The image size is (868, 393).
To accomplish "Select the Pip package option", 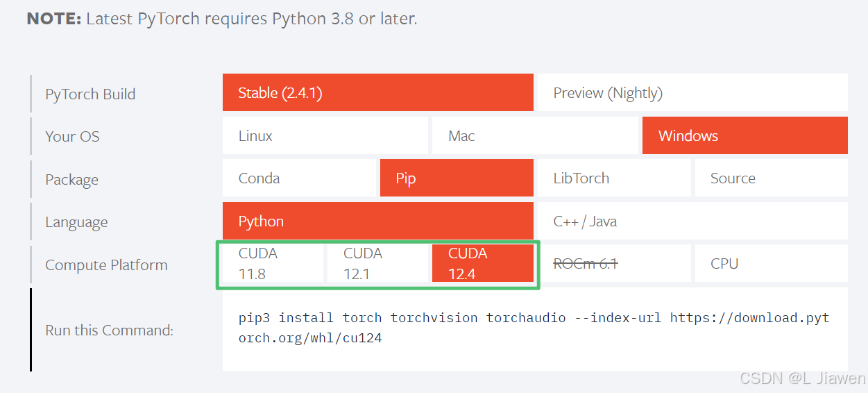I will click(x=457, y=178).
